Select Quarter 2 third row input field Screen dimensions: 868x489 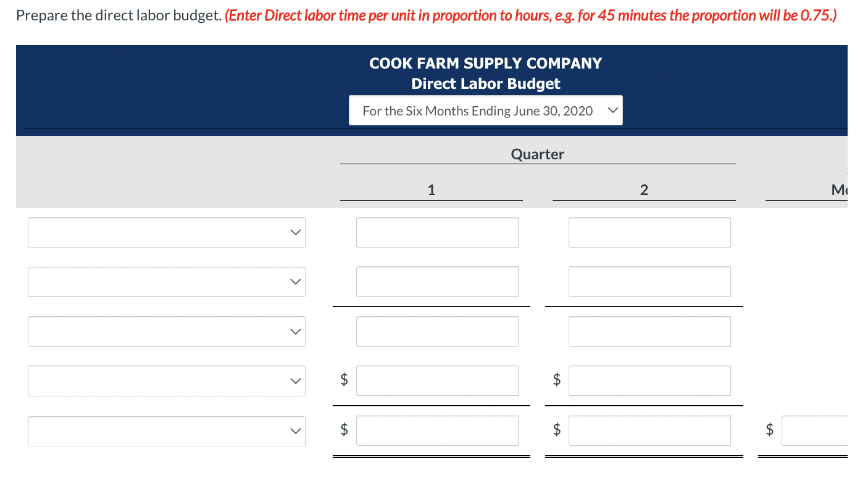coord(649,332)
